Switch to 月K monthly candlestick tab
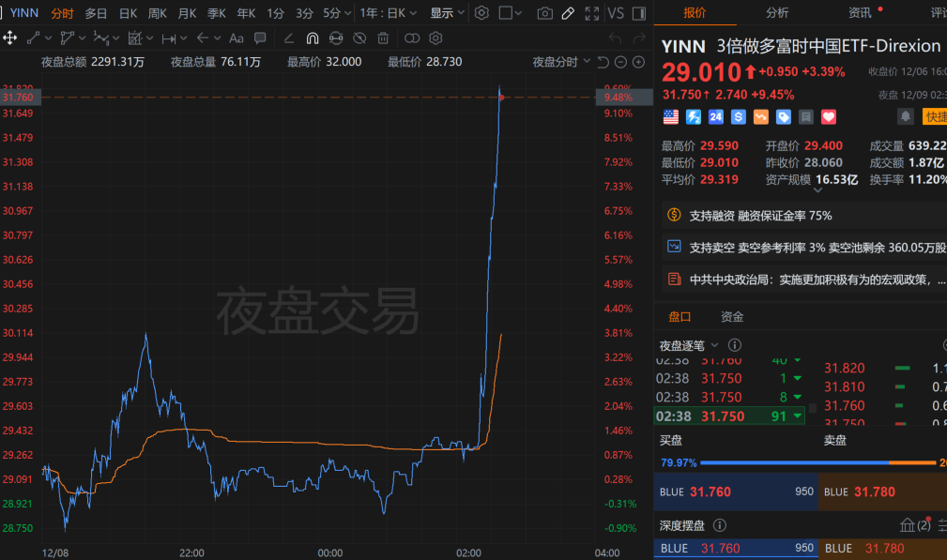Viewport: 947px width, 560px height. (187, 13)
